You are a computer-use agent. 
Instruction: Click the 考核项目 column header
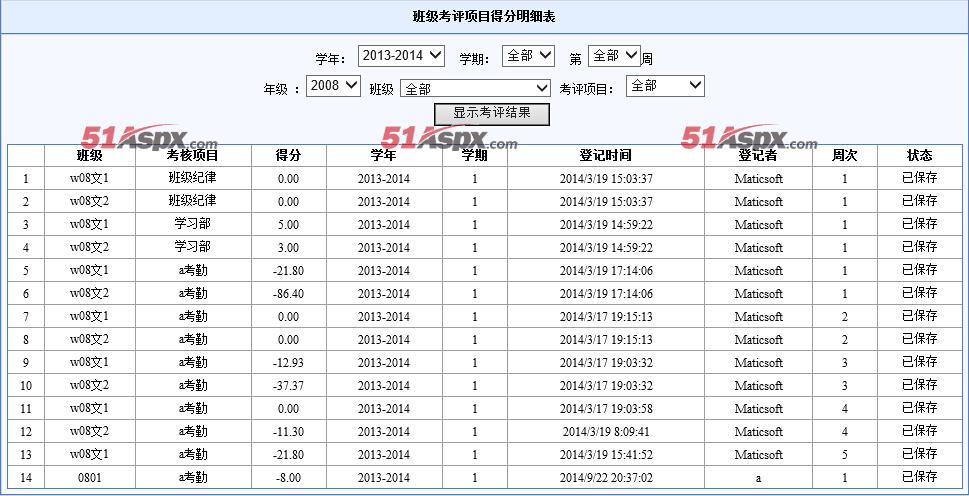click(x=193, y=156)
